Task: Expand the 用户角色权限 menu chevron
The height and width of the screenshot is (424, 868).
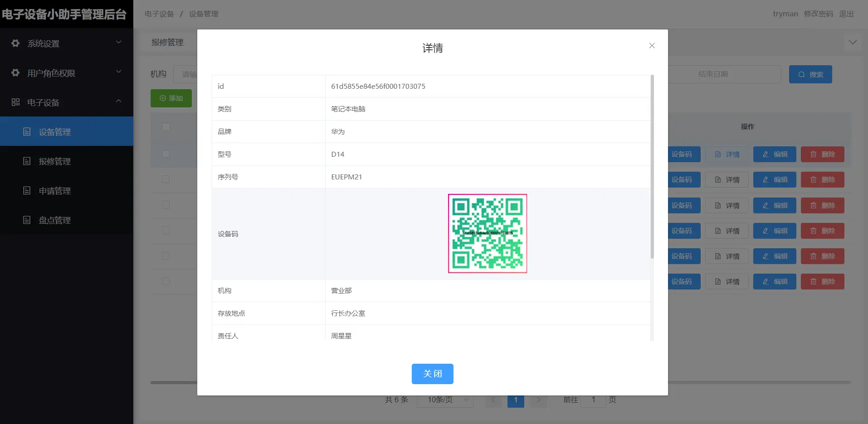Action: [x=119, y=72]
